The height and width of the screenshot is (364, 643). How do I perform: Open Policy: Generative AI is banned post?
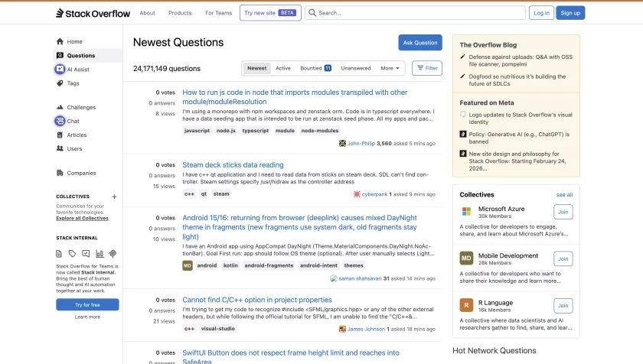pos(519,138)
